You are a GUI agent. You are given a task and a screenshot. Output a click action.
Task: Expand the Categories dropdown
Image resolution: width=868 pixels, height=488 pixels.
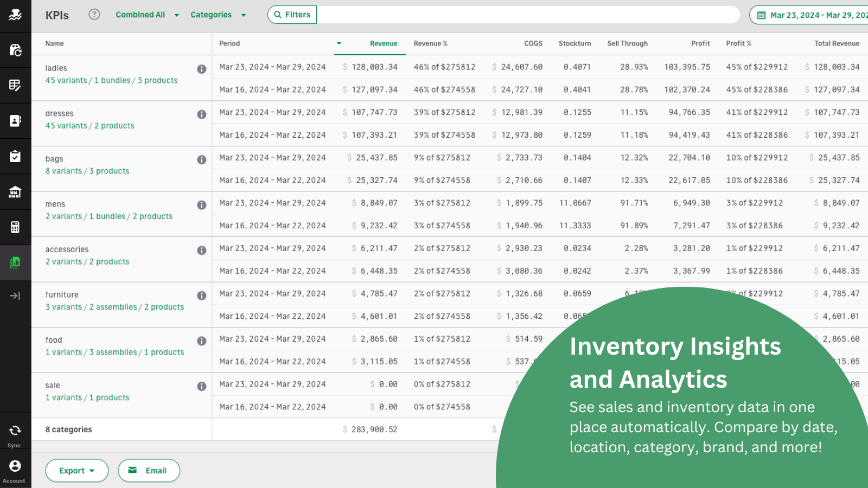(x=218, y=15)
